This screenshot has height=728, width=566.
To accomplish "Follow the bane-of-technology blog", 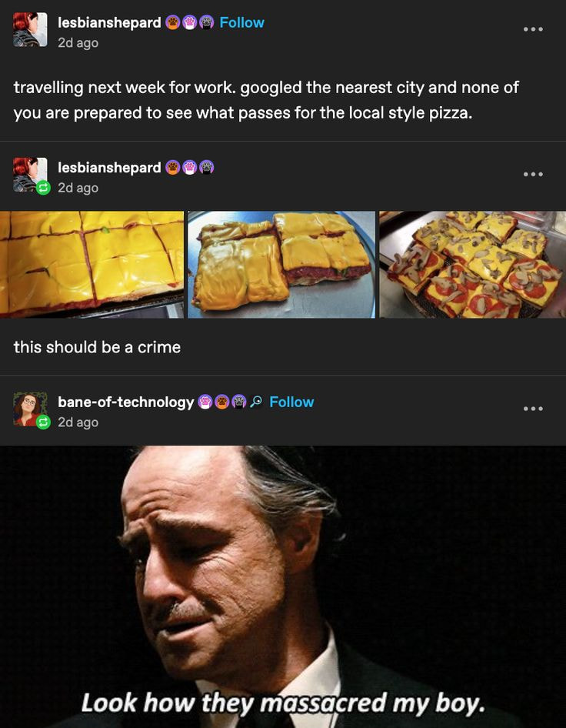I will coord(291,402).
